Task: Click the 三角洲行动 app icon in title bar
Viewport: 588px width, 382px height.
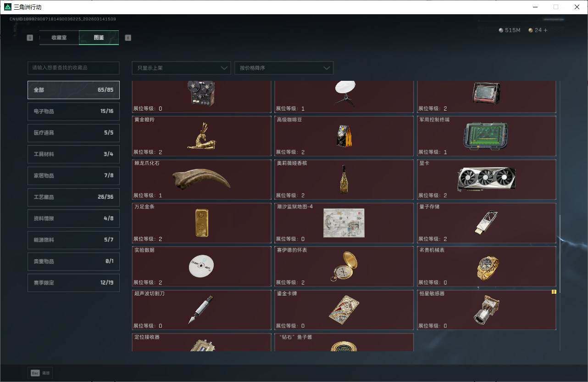Action: click(x=8, y=7)
